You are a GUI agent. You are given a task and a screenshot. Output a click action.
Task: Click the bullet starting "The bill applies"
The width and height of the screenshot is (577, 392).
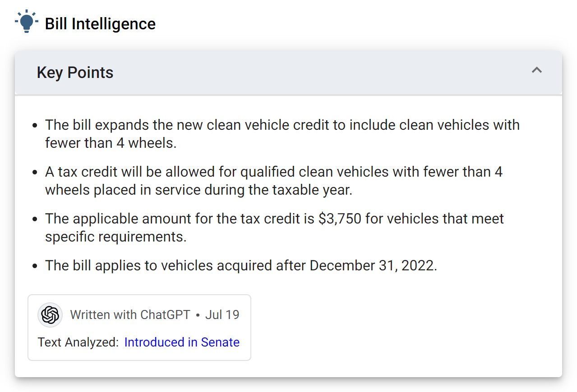pos(241,265)
